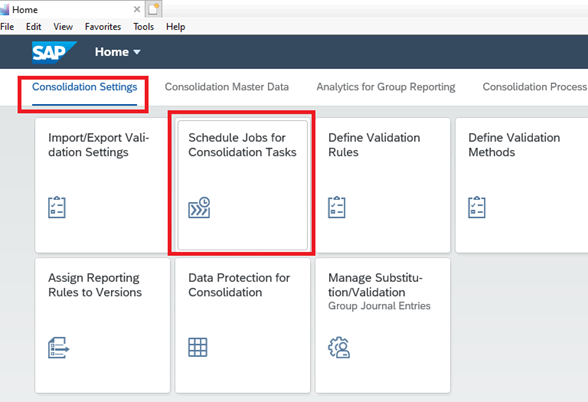The width and height of the screenshot is (588, 402).
Task: Click the Assign Reporting Rules icon
Action: (x=58, y=348)
